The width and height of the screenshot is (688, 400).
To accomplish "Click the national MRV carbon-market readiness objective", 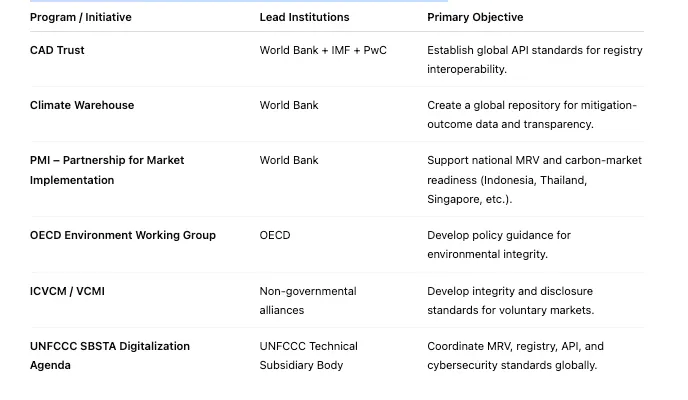I will tap(534, 179).
